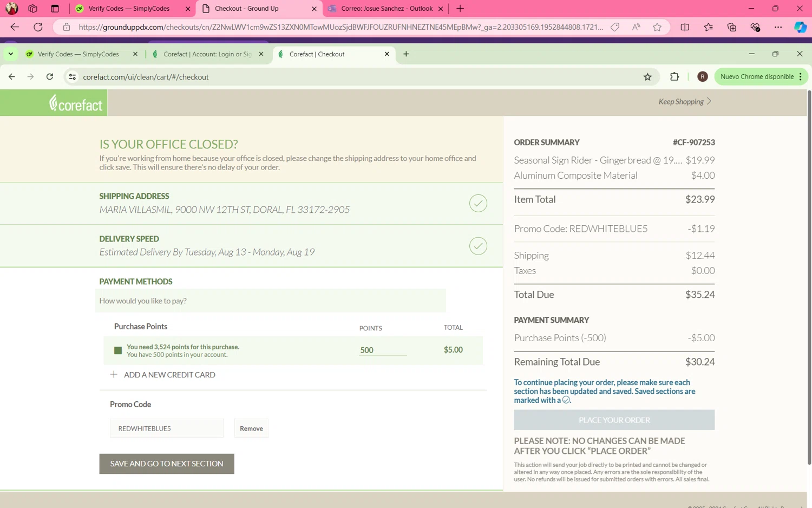Open the Chrome extensions puzzle icon
Screen dimensions: 812x508
click(674, 77)
